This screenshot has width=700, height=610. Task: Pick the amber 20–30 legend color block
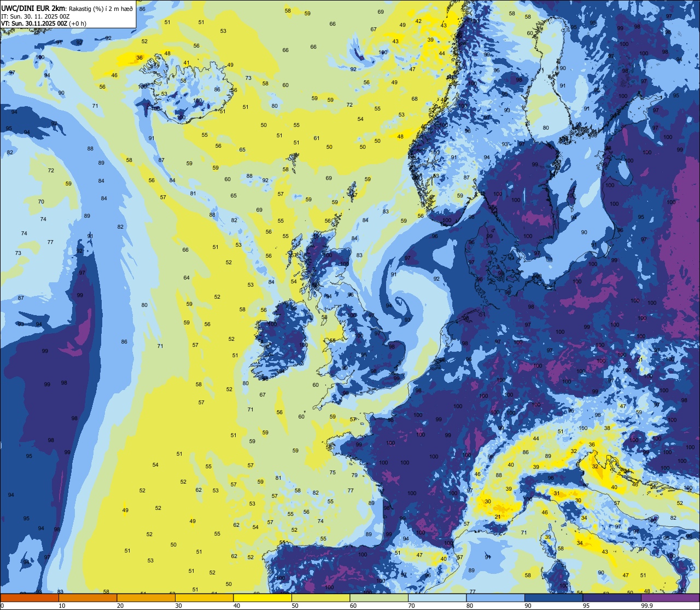(x=146, y=597)
